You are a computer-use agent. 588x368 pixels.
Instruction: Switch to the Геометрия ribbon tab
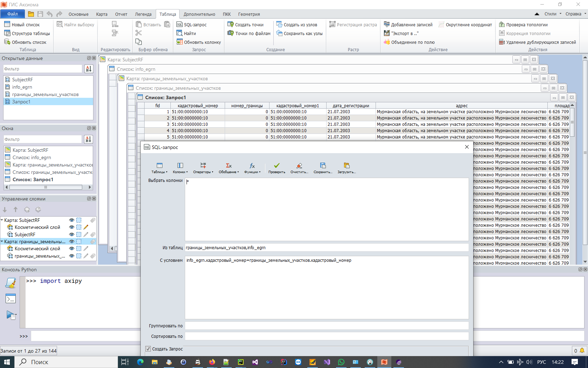pos(249,14)
